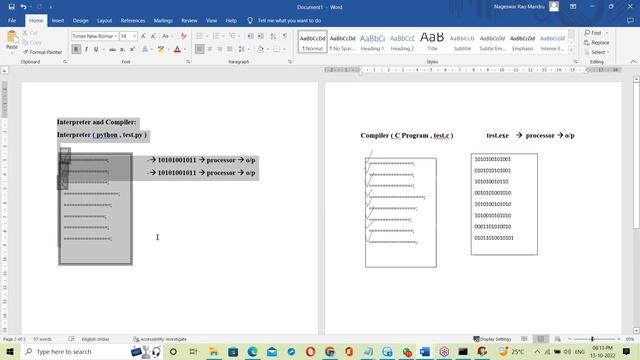The width and height of the screenshot is (640, 360).
Task: Increase paragraph indent
Action: click(261, 36)
